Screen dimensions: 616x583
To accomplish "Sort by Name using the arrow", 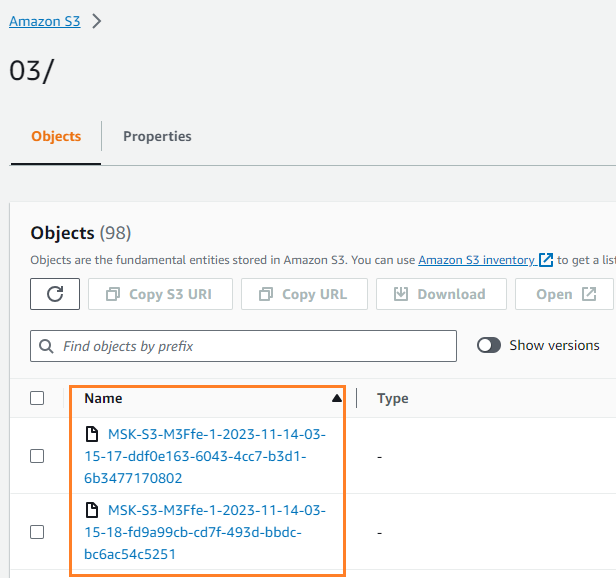I will pyautogui.click(x=337, y=398).
